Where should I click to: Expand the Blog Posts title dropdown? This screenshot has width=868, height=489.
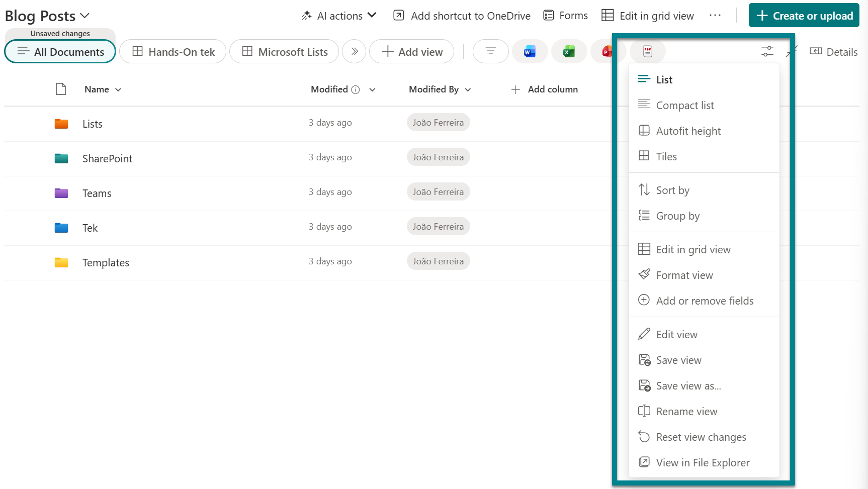[x=84, y=15]
